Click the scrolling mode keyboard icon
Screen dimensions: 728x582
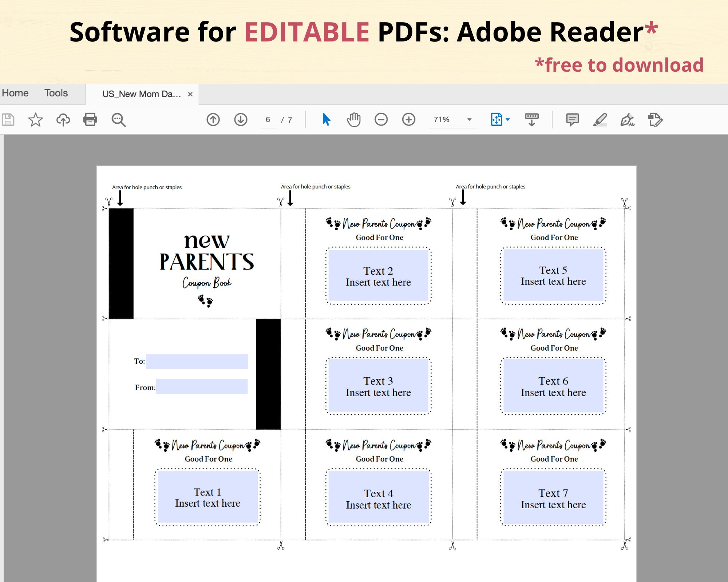click(531, 119)
